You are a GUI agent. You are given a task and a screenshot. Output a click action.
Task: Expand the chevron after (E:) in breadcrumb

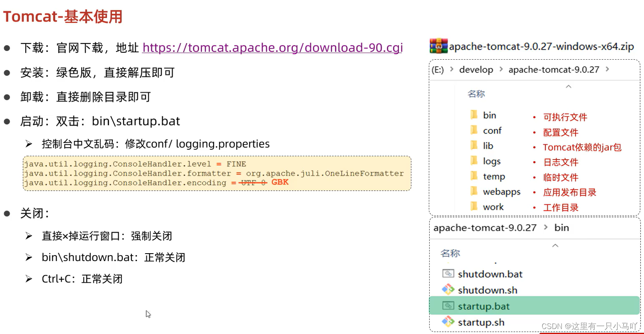452,69
